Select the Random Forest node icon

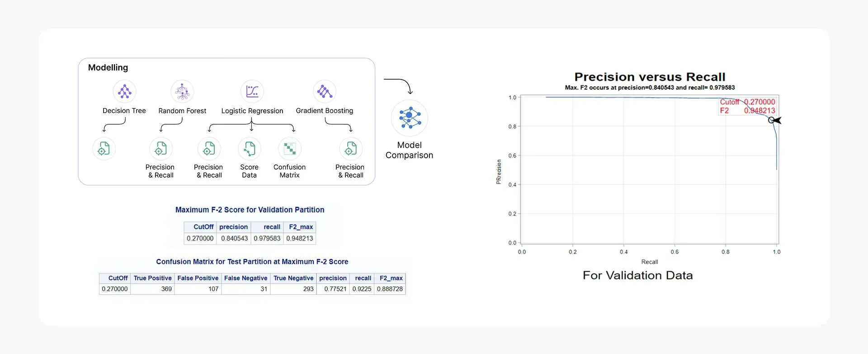point(182,92)
